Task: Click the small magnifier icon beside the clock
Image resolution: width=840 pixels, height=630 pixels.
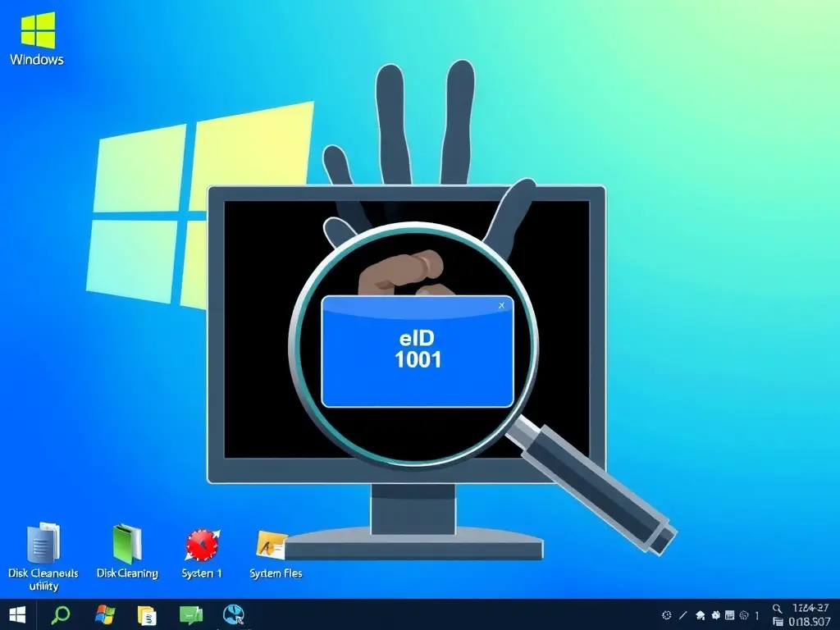Action: click(x=777, y=608)
